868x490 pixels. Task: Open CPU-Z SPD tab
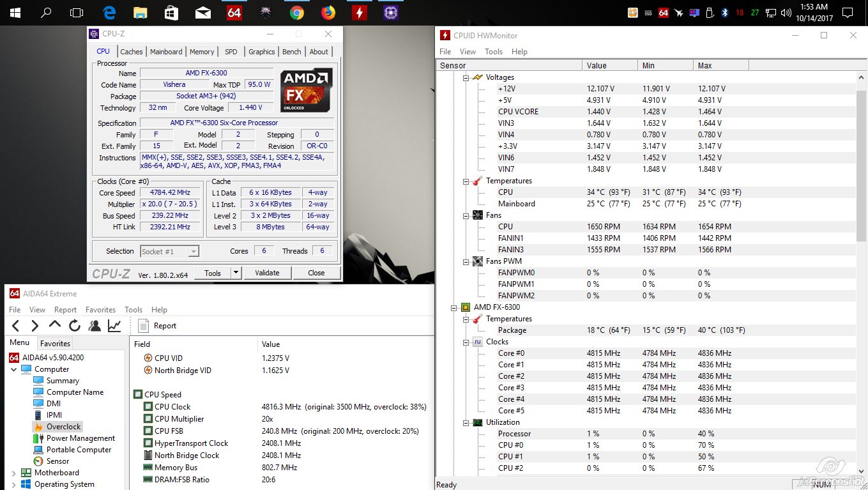coord(231,52)
